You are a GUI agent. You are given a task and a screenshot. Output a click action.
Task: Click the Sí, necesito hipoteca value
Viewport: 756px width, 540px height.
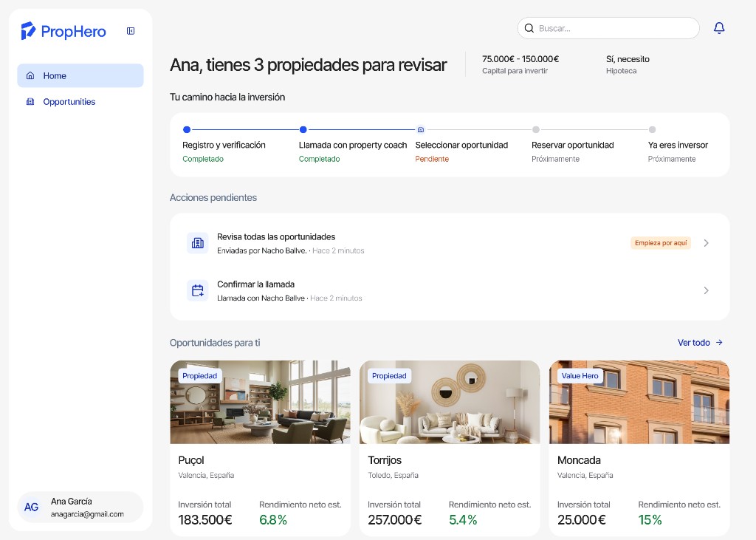(x=628, y=59)
